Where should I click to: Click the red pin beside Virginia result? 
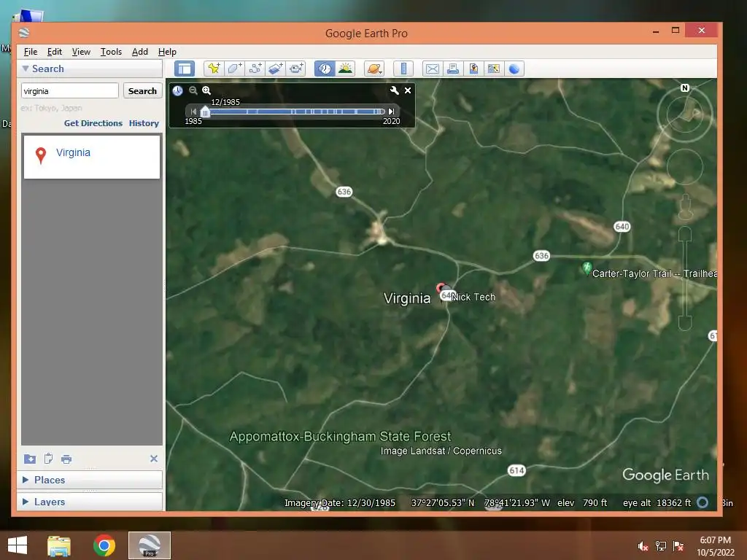(41, 155)
